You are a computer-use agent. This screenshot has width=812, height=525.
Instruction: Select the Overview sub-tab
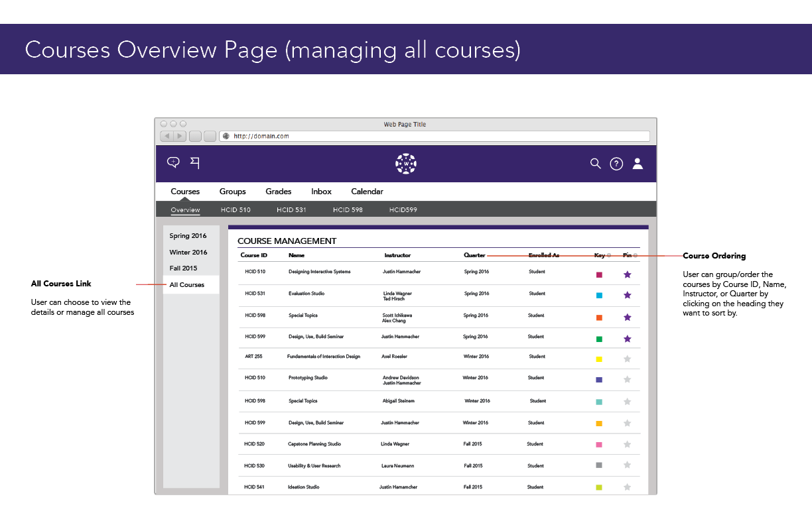pyautogui.click(x=185, y=210)
